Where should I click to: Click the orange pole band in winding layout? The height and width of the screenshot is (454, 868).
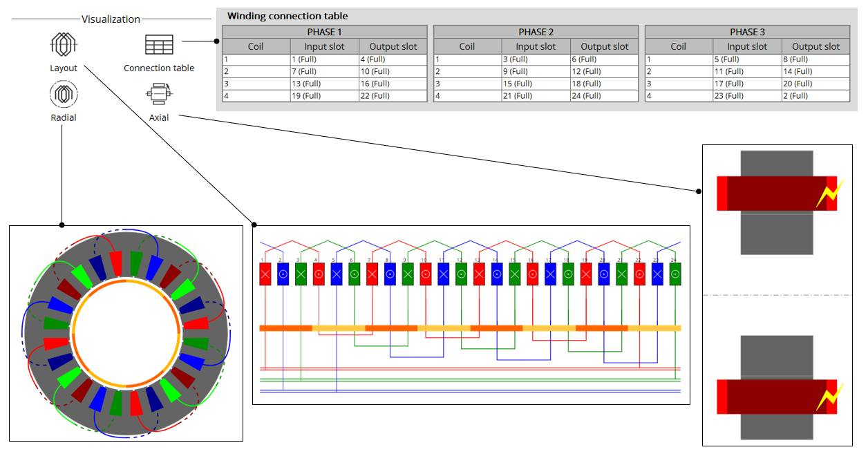[470, 328]
